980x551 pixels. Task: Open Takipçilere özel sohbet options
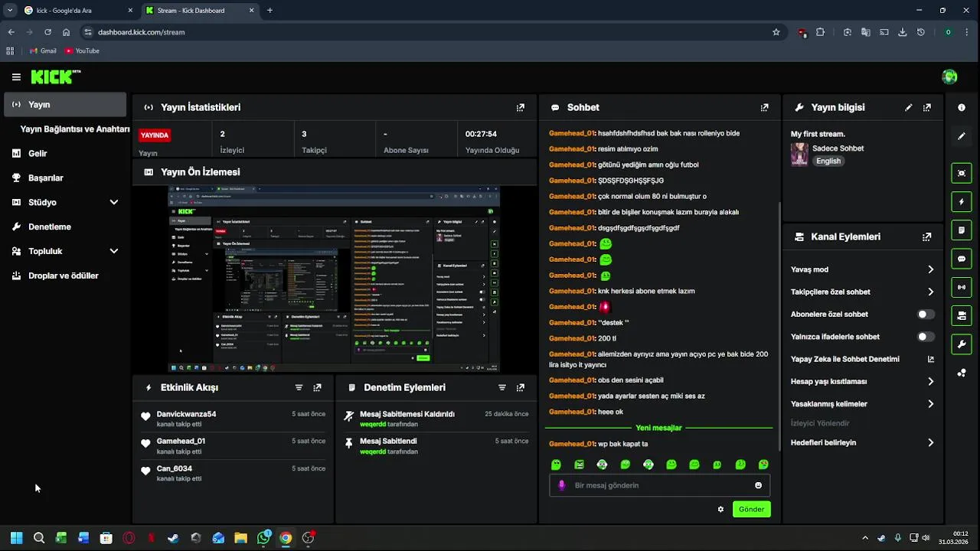pyautogui.click(x=863, y=292)
